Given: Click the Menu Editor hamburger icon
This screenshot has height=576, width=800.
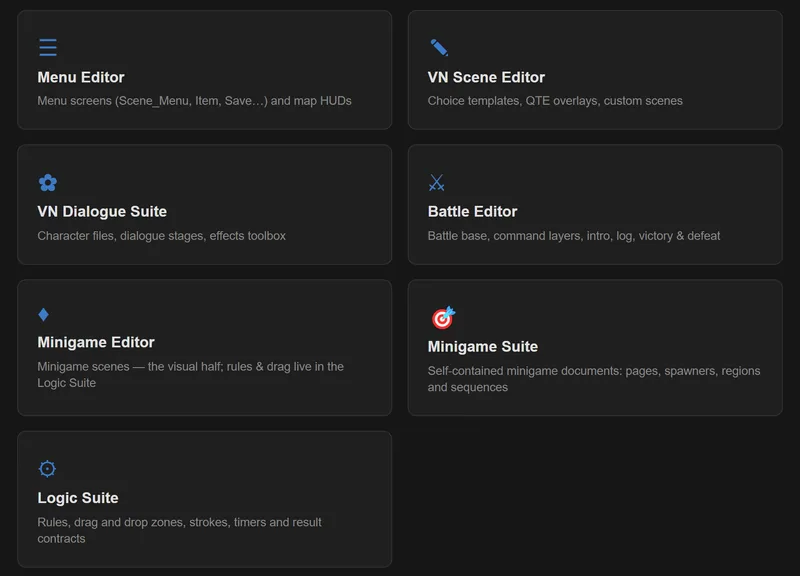Looking at the screenshot, I should (x=48, y=47).
